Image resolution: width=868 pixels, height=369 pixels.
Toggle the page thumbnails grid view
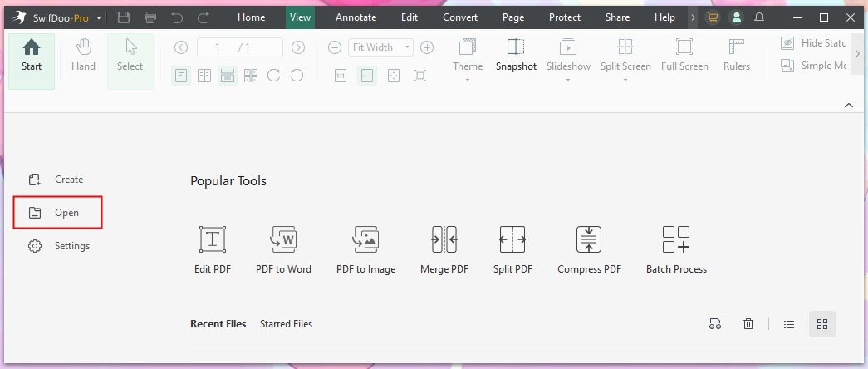251,76
